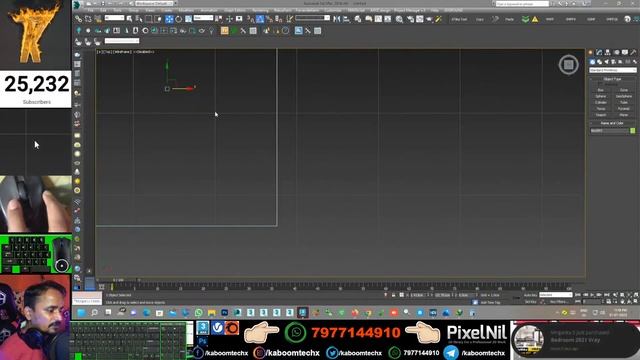The image size is (640, 360).
Task: Open the key filter Selected dropdown
Action: click(556, 295)
